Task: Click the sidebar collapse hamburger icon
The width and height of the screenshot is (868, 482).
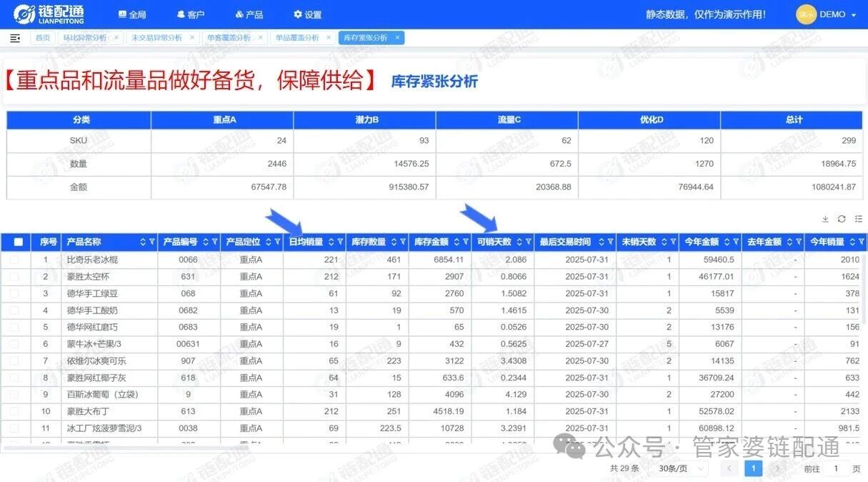Action: click(x=15, y=38)
